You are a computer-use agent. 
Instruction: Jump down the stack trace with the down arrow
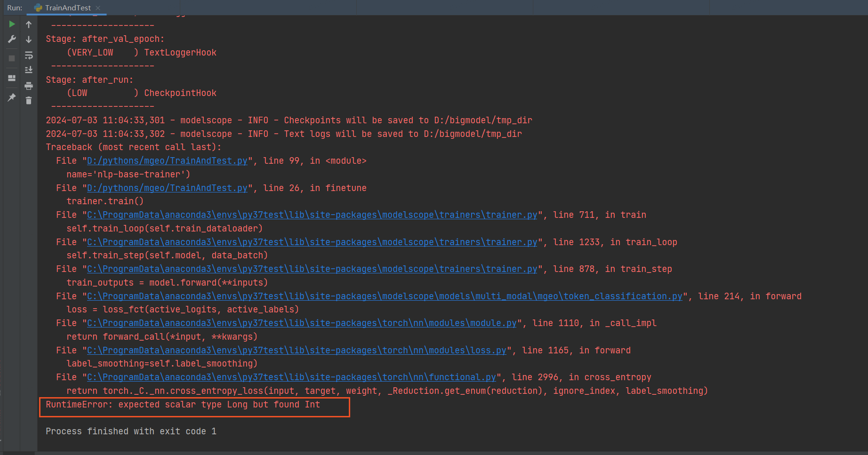(x=29, y=40)
